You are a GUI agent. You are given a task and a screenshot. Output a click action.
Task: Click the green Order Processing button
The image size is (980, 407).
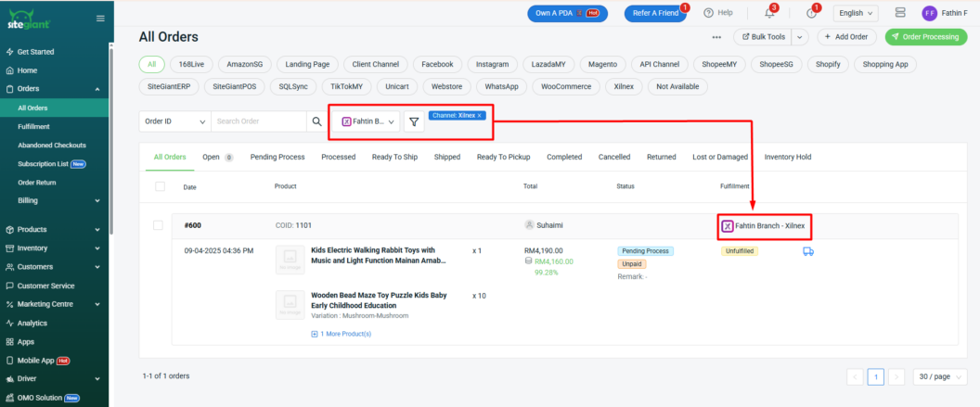(925, 37)
